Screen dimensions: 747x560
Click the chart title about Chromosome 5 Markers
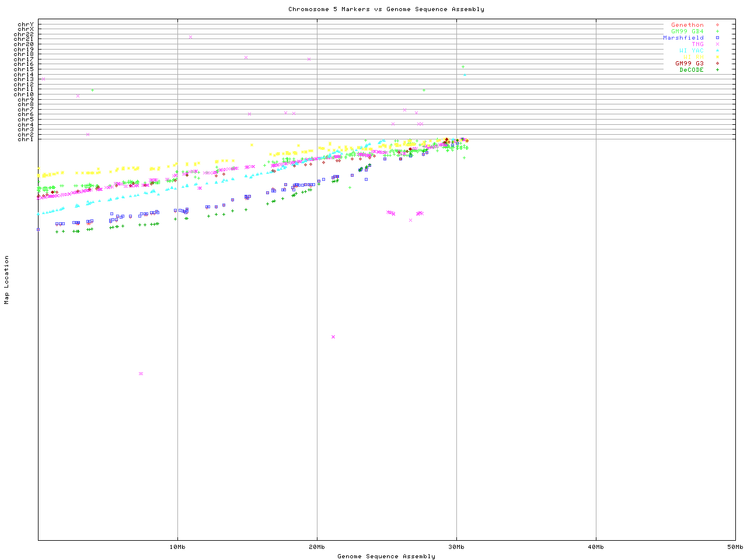point(386,9)
